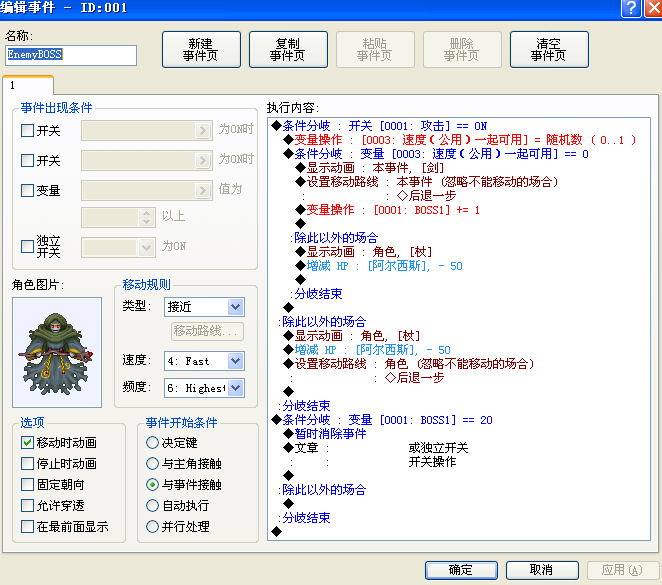The width and height of the screenshot is (662, 585).
Task: Click the 清空事件页 button
Action: [549, 49]
